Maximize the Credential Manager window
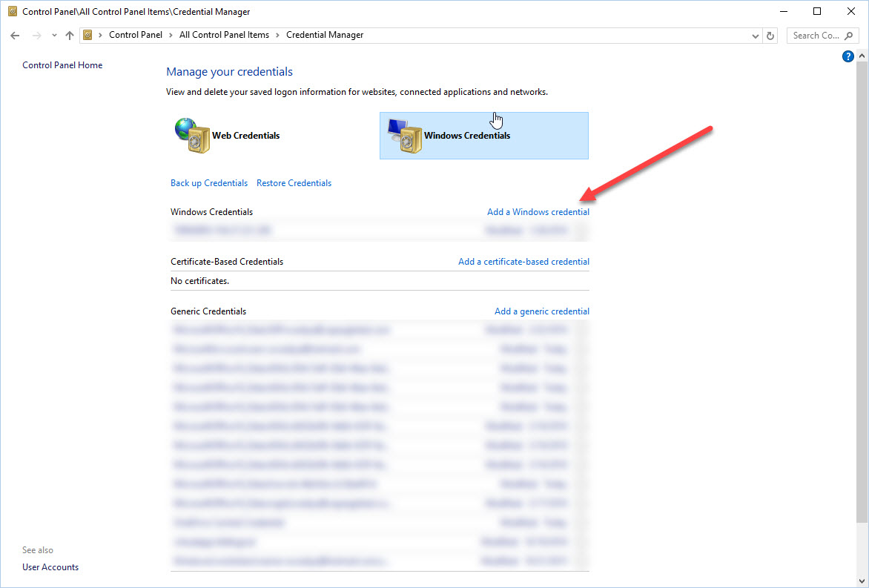The height and width of the screenshot is (588, 869). (817, 11)
